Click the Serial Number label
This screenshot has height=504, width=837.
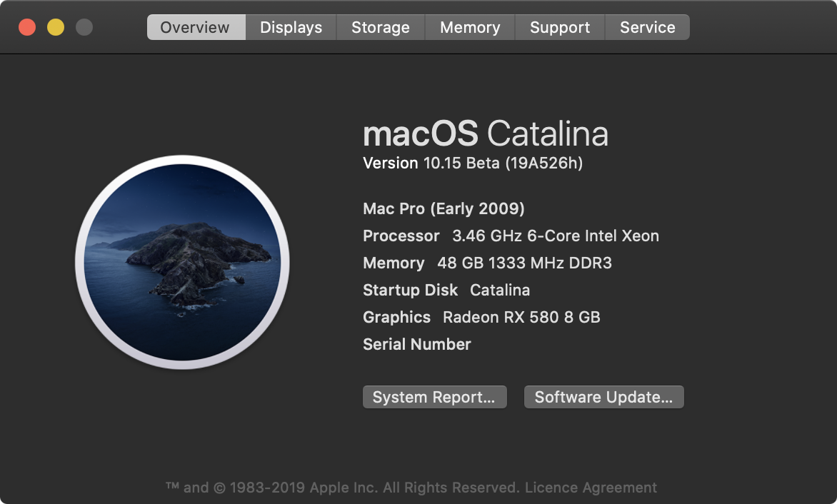point(417,344)
